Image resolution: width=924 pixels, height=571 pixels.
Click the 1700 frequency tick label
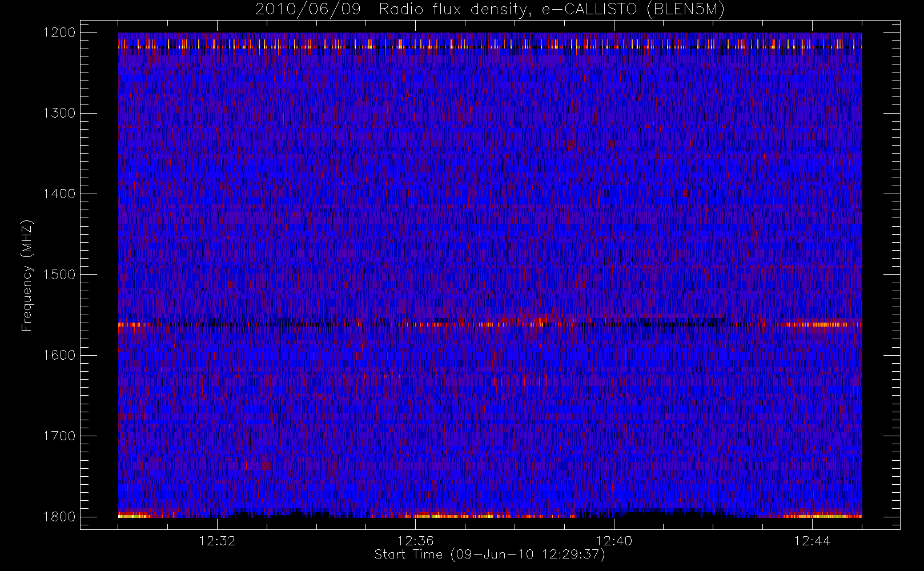coord(59,436)
